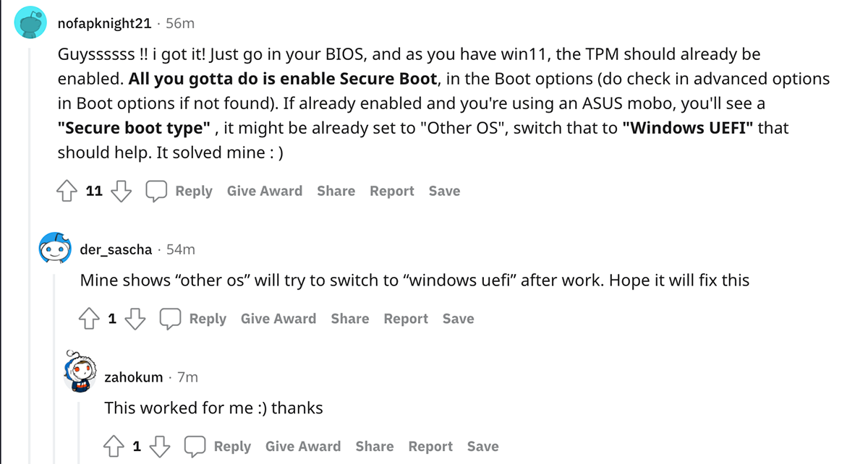The width and height of the screenshot is (868, 464).
Task: Save nofapknight21's comment
Action: [x=444, y=192]
